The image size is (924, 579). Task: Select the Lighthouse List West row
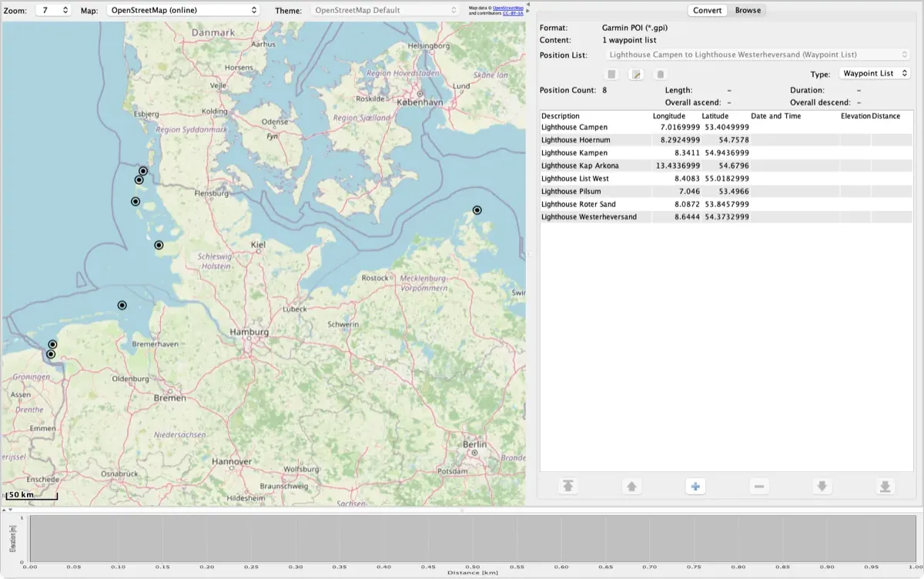tap(727, 179)
